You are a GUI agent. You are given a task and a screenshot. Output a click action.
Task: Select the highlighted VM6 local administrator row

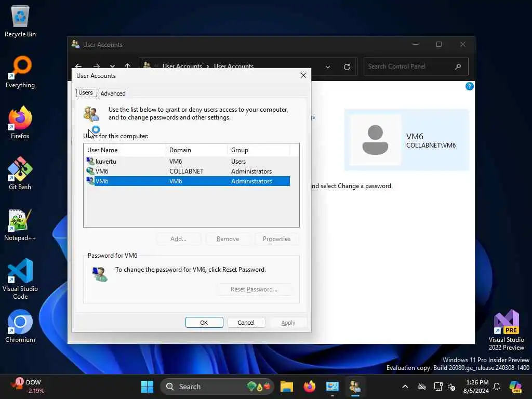pos(188,181)
